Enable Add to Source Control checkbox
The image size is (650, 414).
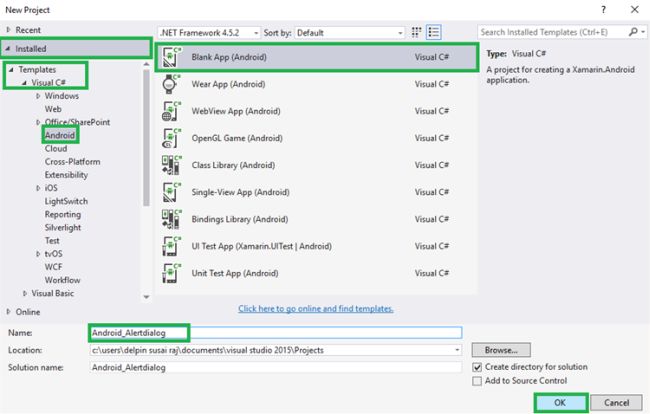(477, 381)
